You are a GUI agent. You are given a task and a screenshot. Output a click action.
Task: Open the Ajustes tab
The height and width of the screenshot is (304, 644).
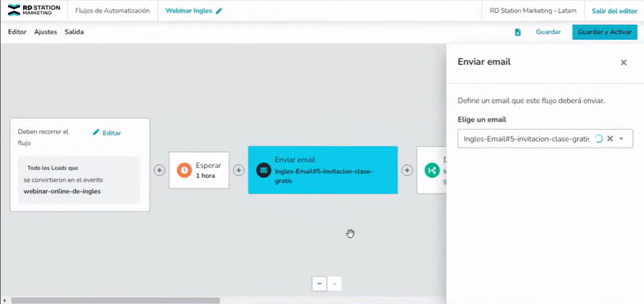45,32
